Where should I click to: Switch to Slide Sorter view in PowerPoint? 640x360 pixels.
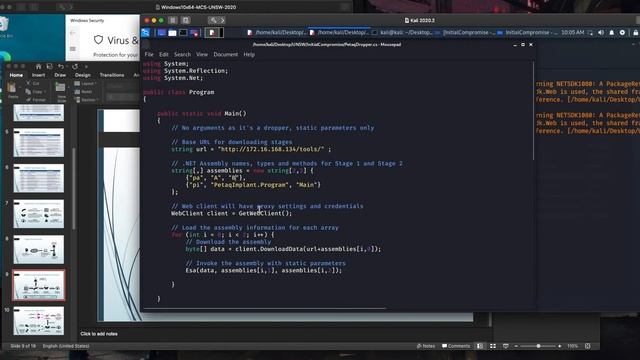(493, 346)
